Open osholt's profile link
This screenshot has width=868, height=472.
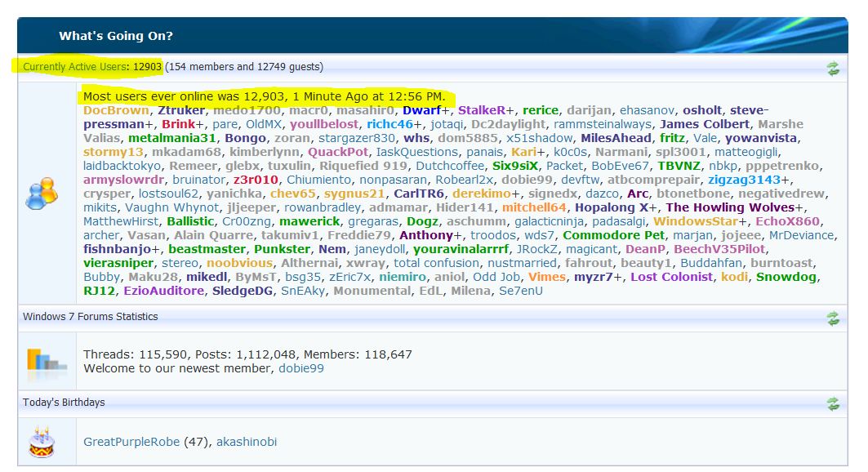pyautogui.click(x=702, y=110)
